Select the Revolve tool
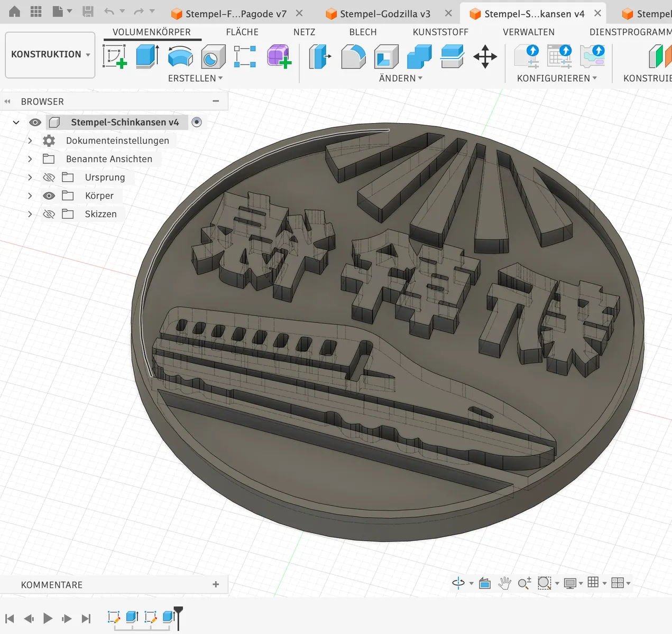 pyautogui.click(x=180, y=57)
